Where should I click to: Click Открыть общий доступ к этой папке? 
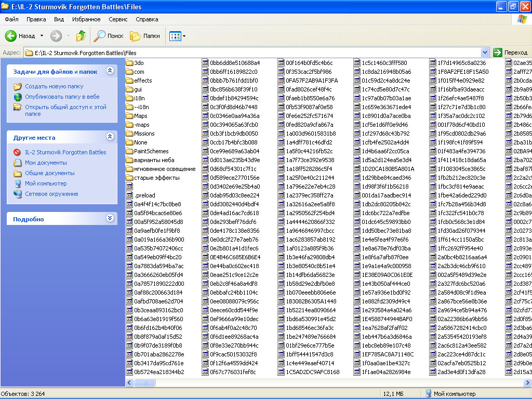(65, 110)
